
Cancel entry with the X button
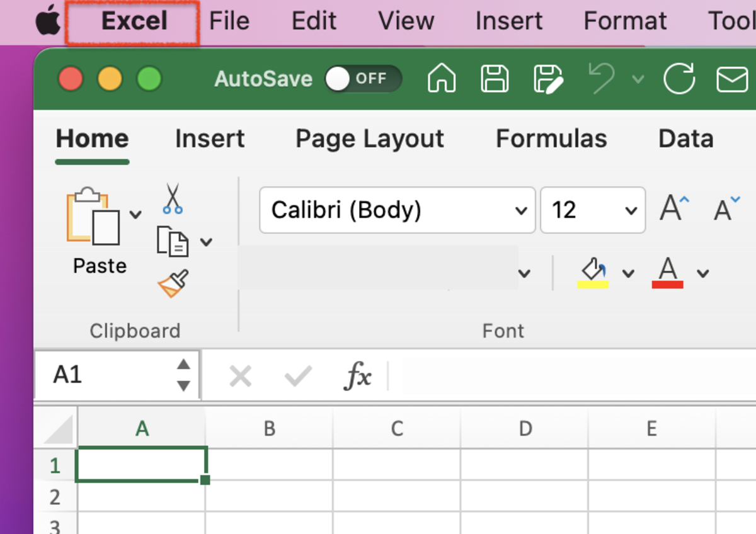tap(241, 376)
